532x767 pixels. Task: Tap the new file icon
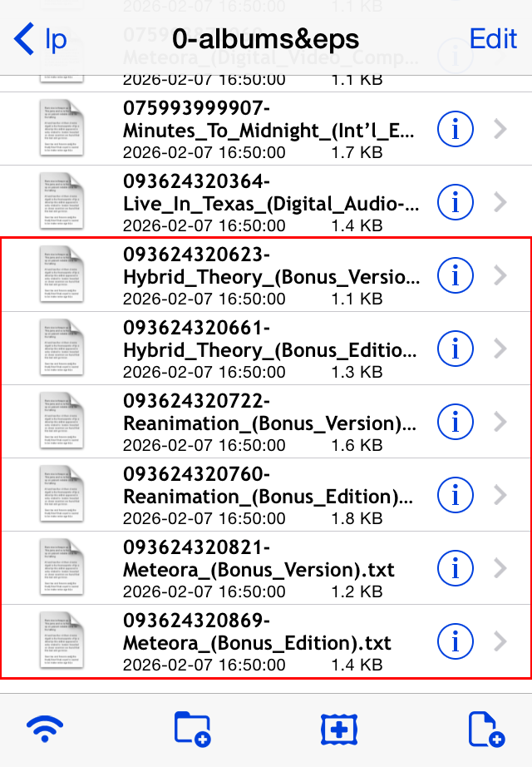point(486,729)
